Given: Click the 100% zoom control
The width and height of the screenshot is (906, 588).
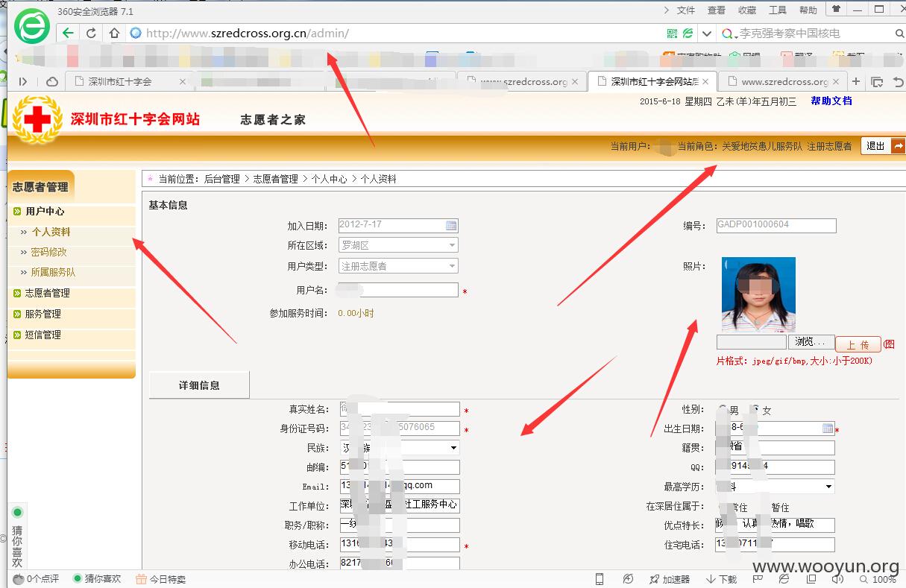Looking at the screenshot, I should coord(877,579).
